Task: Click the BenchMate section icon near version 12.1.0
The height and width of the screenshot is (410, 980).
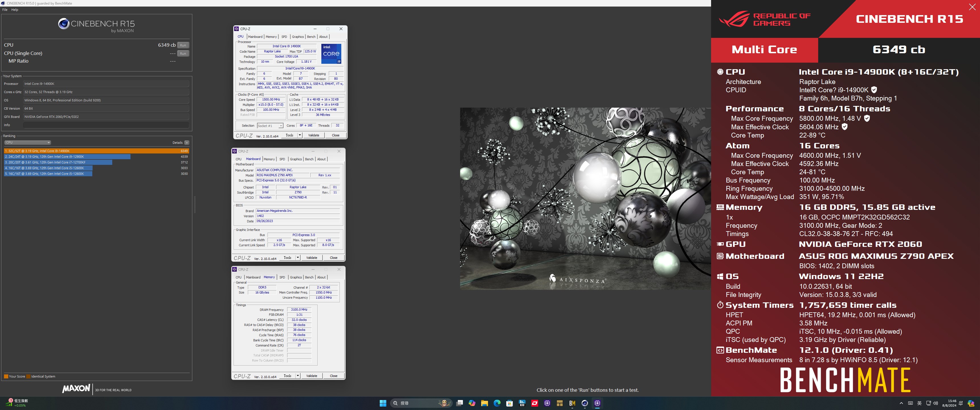Action: pos(720,350)
